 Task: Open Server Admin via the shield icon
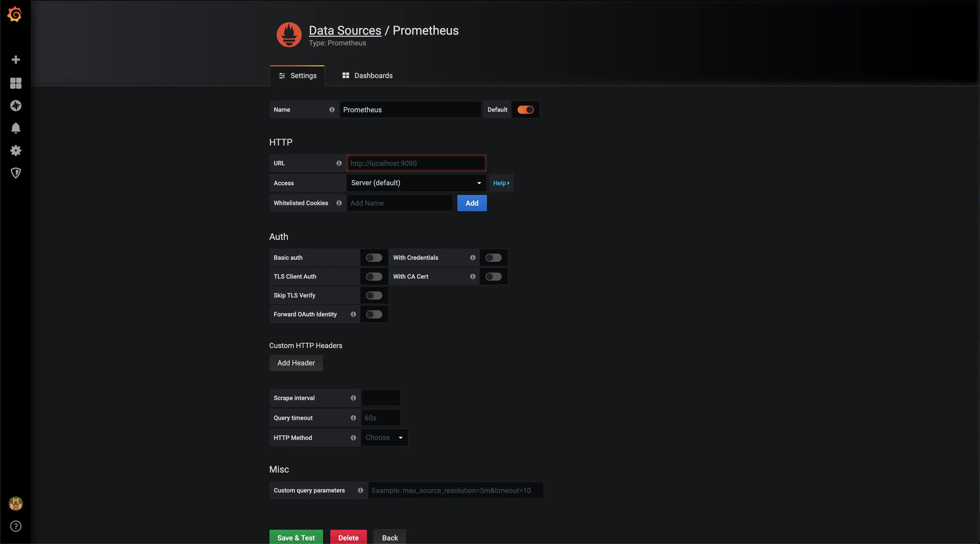click(x=15, y=173)
